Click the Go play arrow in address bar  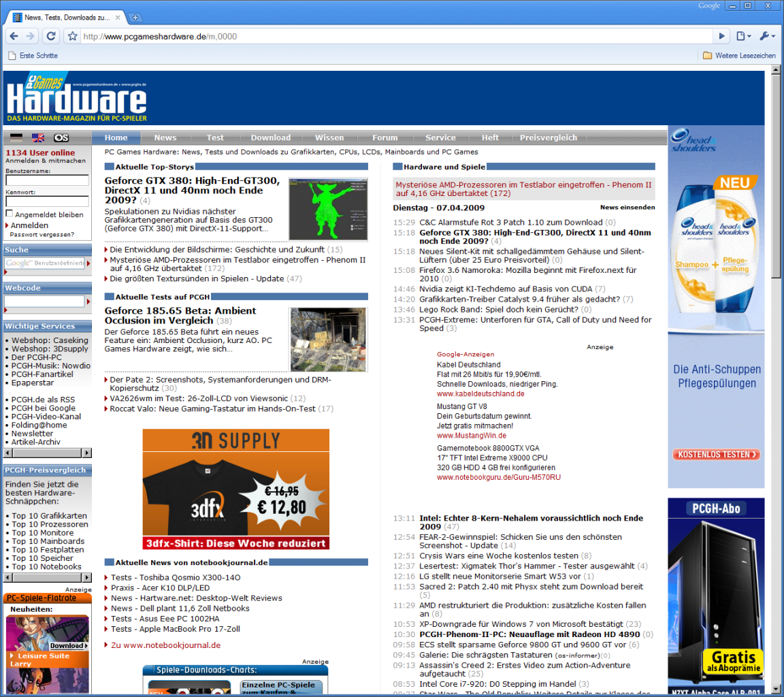[721, 36]
